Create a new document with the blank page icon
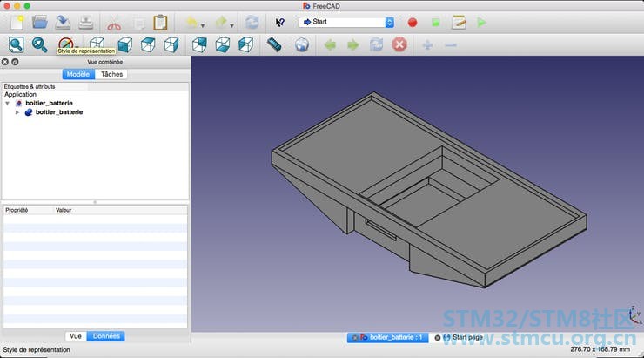The width and height of the screenshot is (644, 358). pos(17,22)
